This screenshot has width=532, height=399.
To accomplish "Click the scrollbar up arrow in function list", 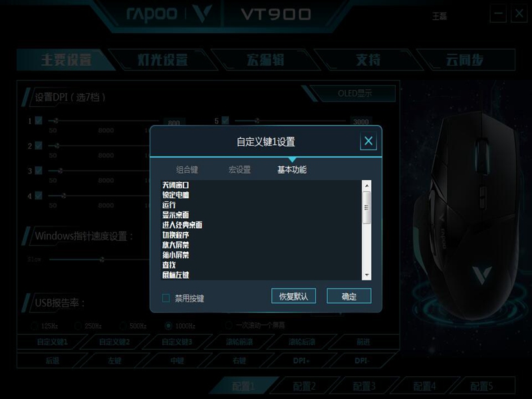I will tap(366, 186).
